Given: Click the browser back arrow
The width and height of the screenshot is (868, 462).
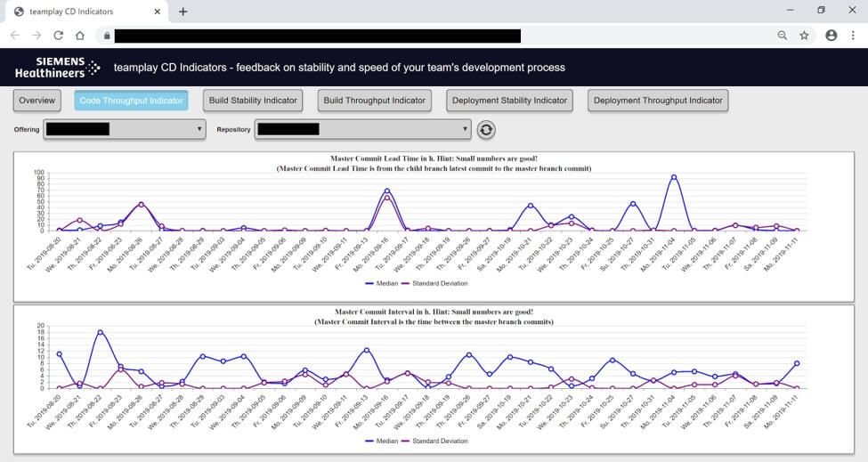Looking at the screenshot, I should pos(15,36).
